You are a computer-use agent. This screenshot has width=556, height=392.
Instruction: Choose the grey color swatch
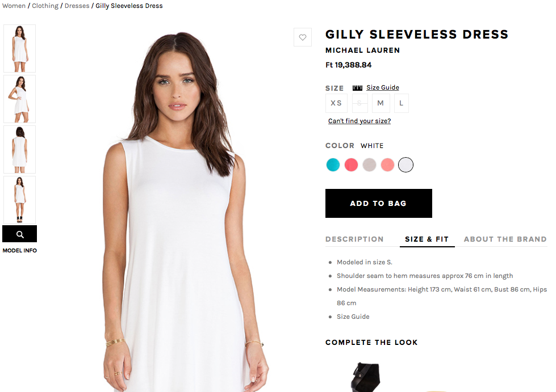pos(369,165)
